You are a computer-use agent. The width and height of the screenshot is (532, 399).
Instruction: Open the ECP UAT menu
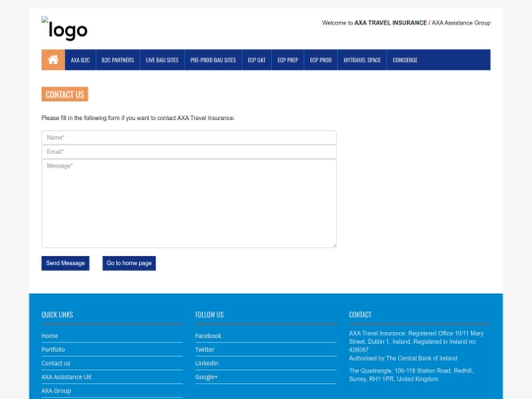tap(256, 60)
